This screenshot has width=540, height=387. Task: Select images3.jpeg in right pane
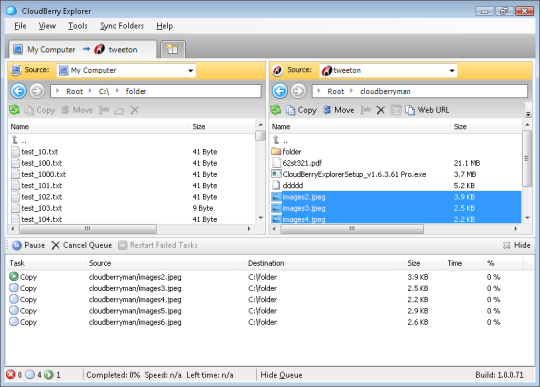(396, 208)
